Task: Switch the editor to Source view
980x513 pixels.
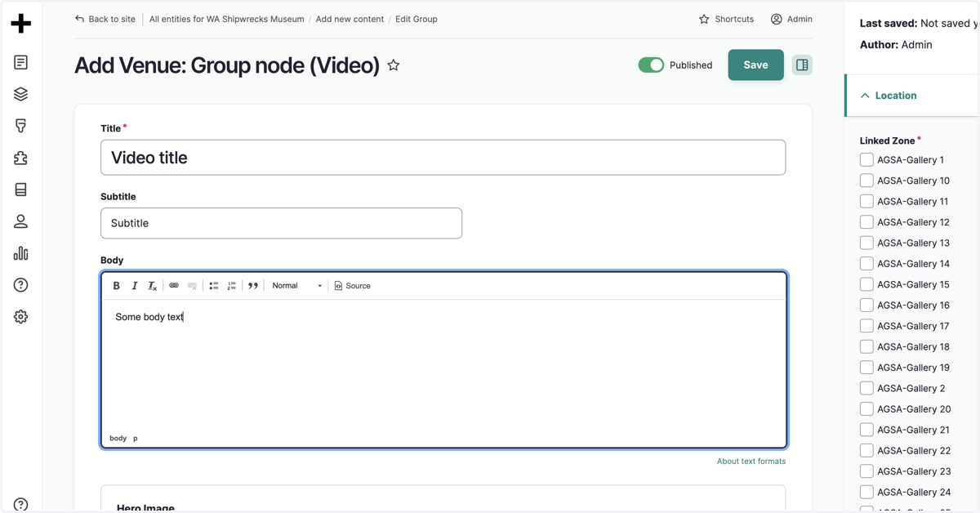Action: point(353,286)
